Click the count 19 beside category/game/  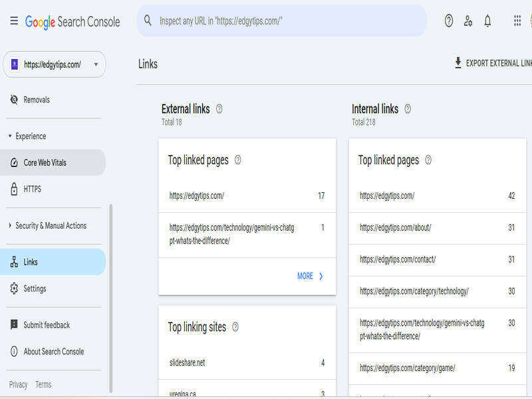pos(511,368)
